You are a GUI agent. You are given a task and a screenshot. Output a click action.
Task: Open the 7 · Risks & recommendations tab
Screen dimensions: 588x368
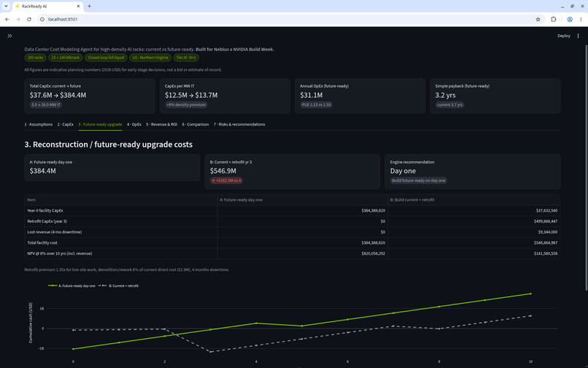239,124
